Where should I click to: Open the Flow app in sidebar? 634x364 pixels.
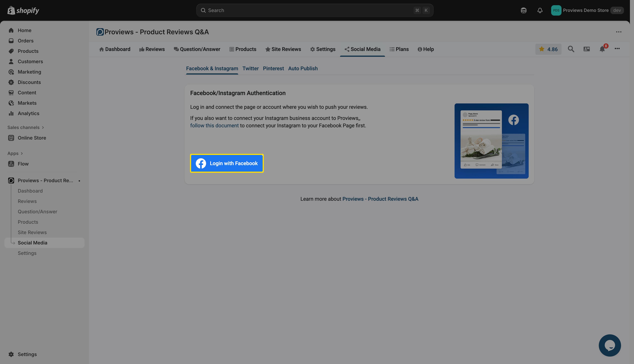pos(23,164)
